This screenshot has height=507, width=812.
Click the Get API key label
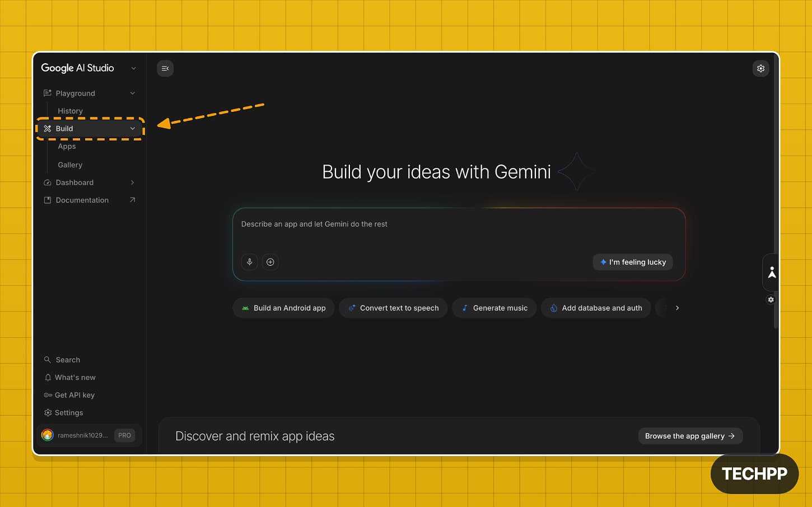point(74,395)
